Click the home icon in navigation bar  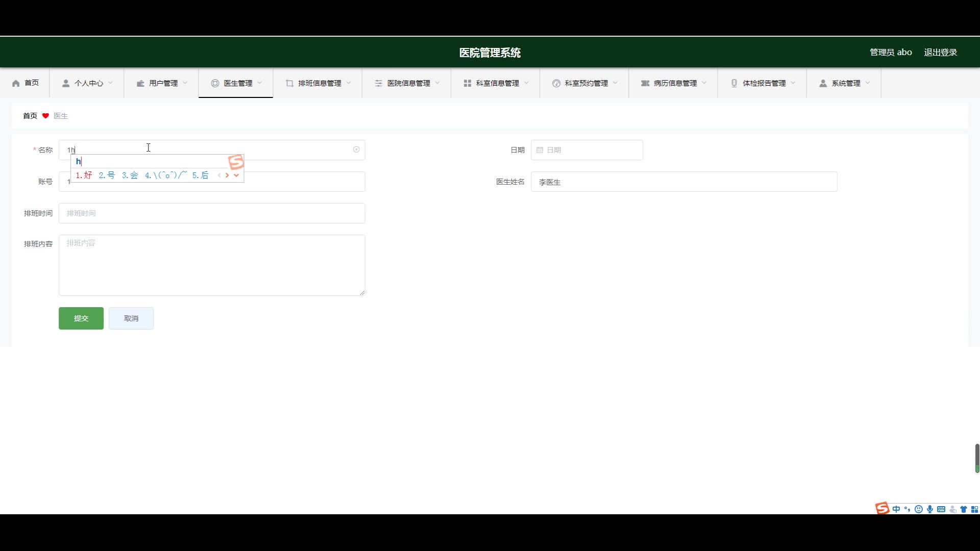pyautogui.click(x=16, y=83)
